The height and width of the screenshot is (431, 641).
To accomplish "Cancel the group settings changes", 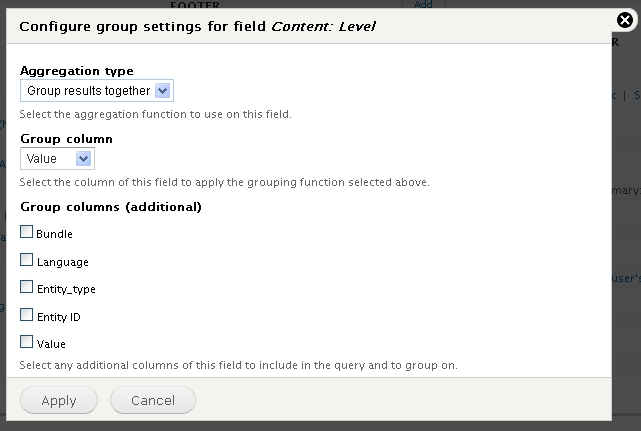I will tap(153, 400).
